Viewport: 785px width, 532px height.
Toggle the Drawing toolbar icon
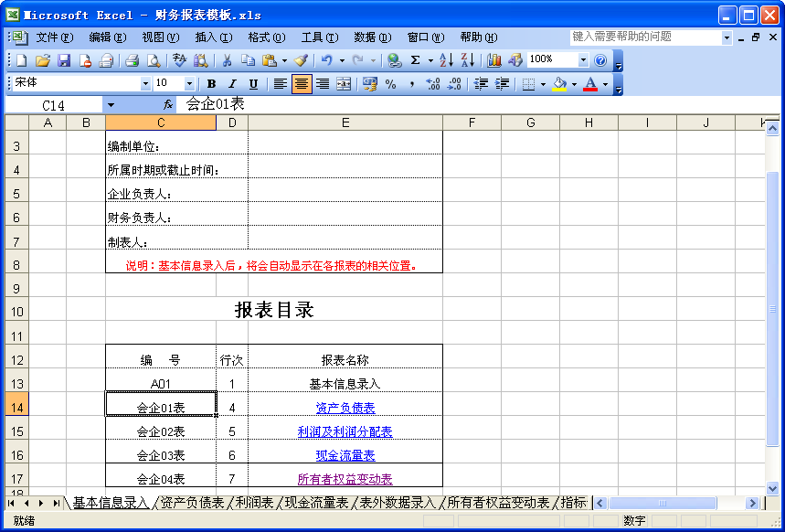pyautogui.click(x=515, y=60)
